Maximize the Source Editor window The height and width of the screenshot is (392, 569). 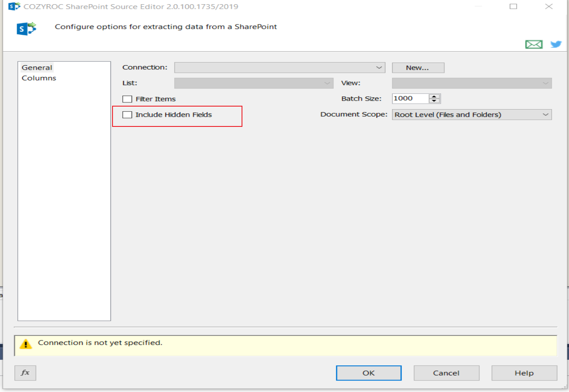tap(513, 6)
